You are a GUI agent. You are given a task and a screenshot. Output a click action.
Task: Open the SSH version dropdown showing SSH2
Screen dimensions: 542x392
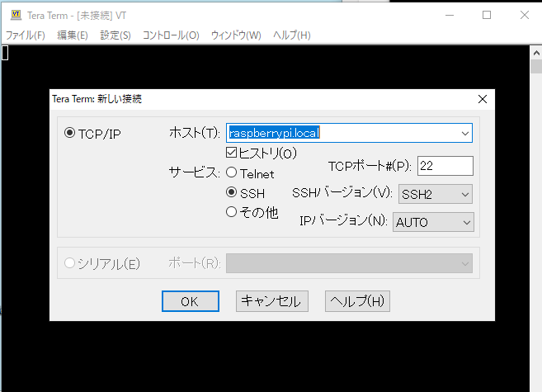point(436,194)
